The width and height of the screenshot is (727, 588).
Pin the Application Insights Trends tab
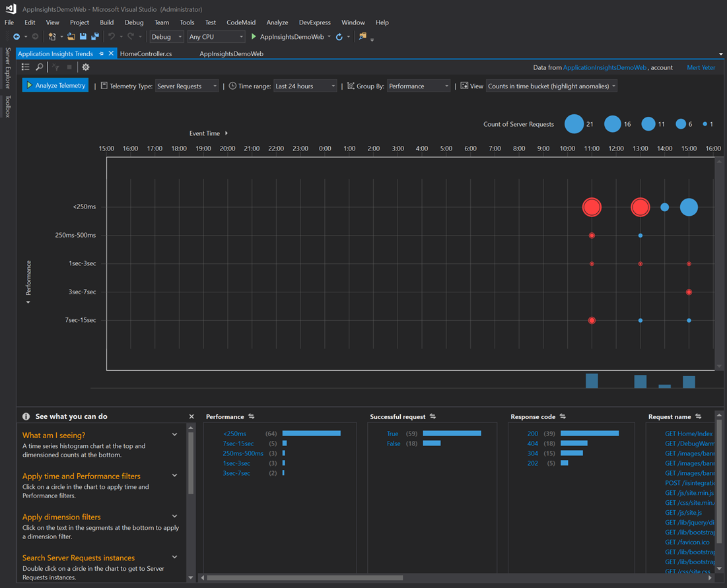(101, 53)
